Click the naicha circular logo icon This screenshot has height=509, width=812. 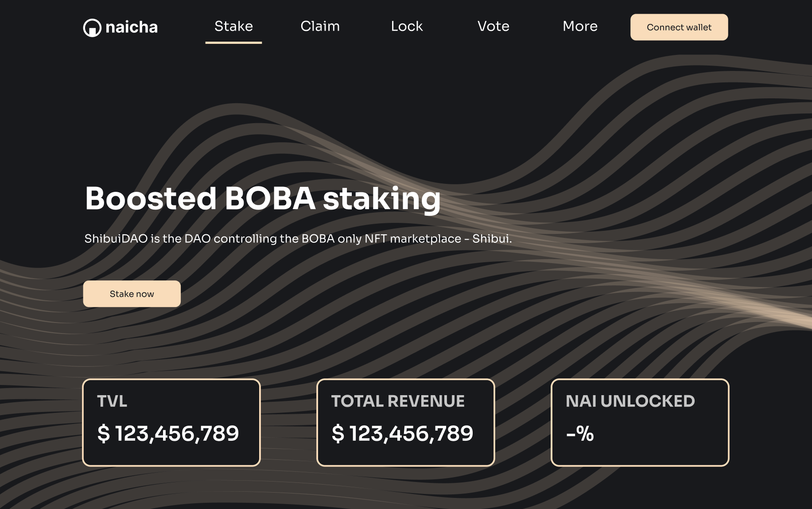[x=92, y=28]
